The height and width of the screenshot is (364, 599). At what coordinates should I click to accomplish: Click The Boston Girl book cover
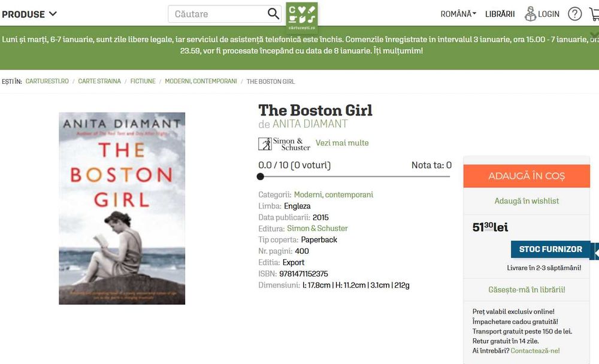pyautogui.click(x=122, y=208)
